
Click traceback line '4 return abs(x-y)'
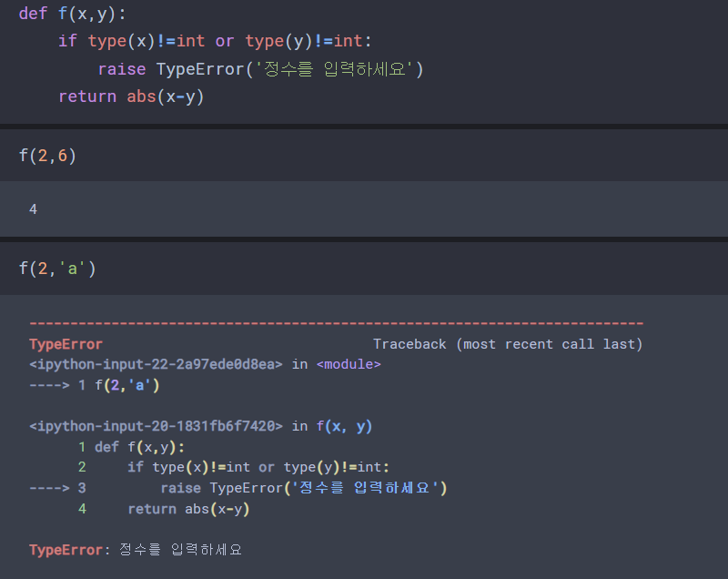click(x=164, y=509)
